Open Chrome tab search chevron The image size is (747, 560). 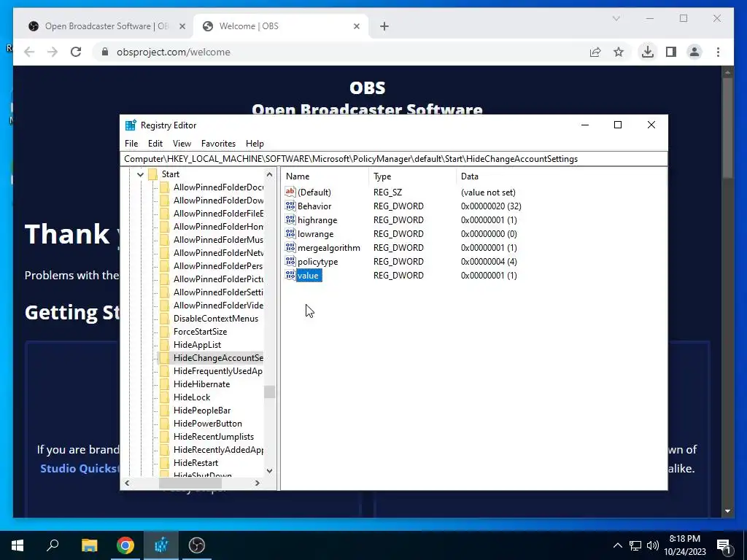pyautogui.click(x=616, y=18)
